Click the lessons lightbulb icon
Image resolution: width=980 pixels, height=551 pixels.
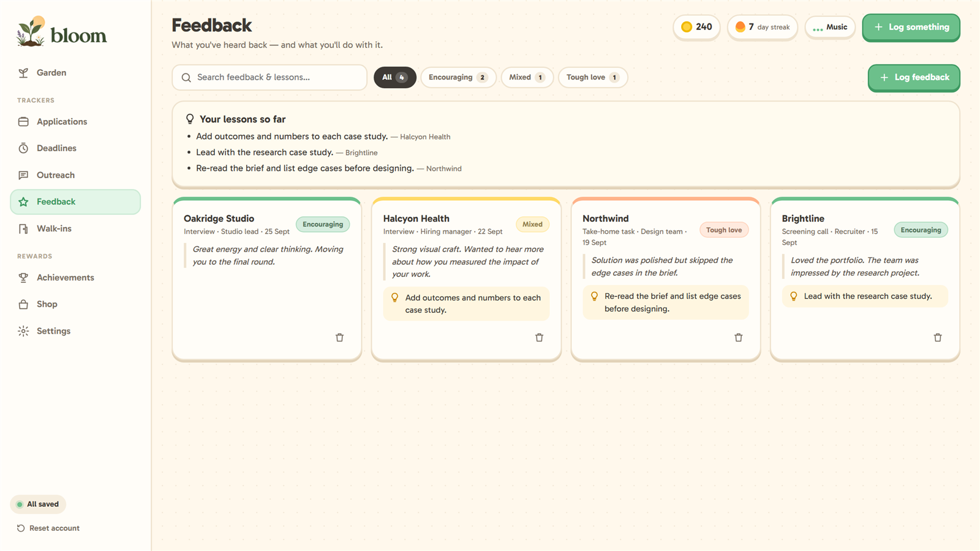point(190,119)
